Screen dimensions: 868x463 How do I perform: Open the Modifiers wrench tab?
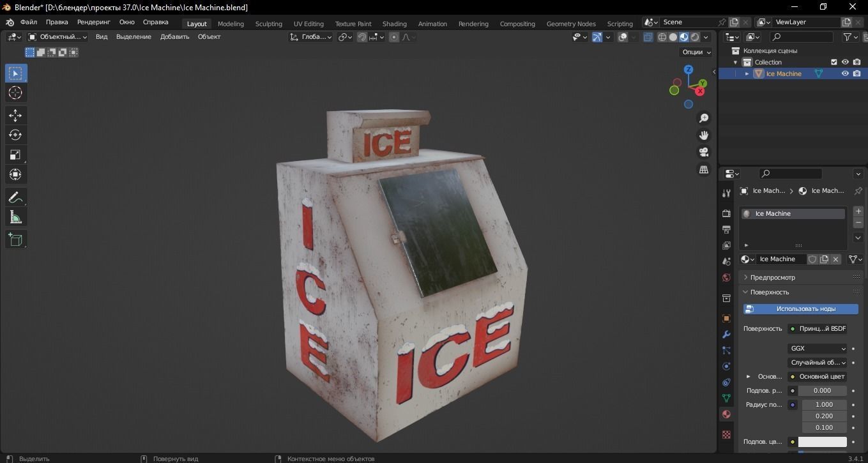(726, 334)
